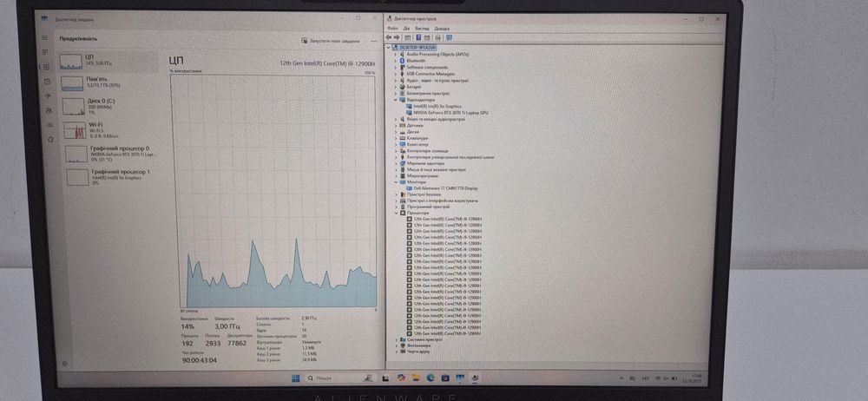The width and height of the screenshot is (868, 401).
Task: Collapse the Монітори node
Action: pos(396,181)
